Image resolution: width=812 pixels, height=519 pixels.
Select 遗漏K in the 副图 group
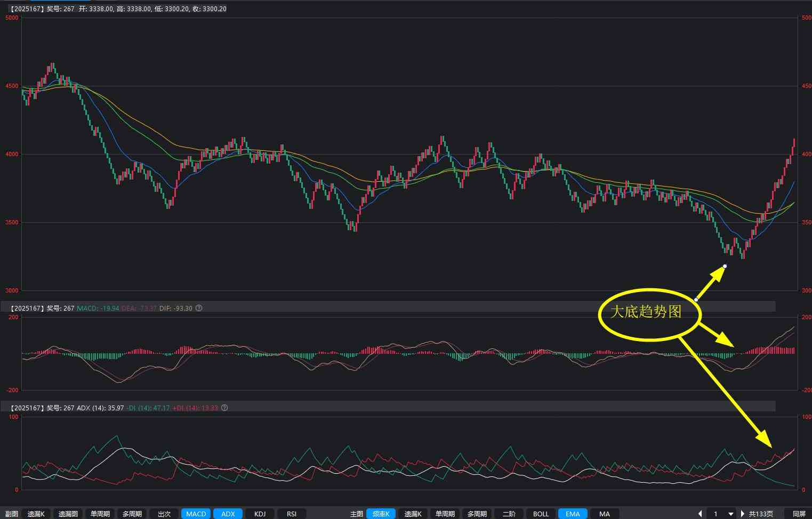36,514
